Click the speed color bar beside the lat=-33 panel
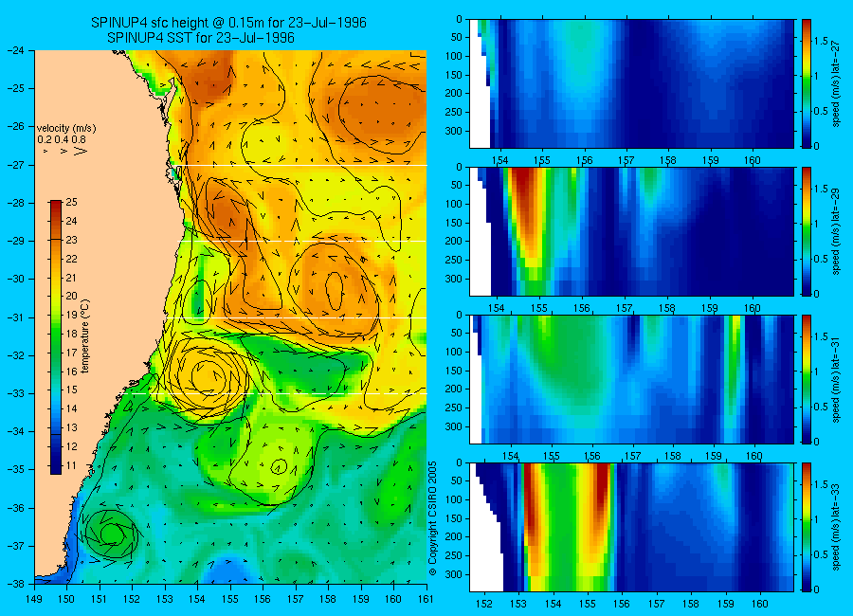The image size is (853, 616). [807, 527]
